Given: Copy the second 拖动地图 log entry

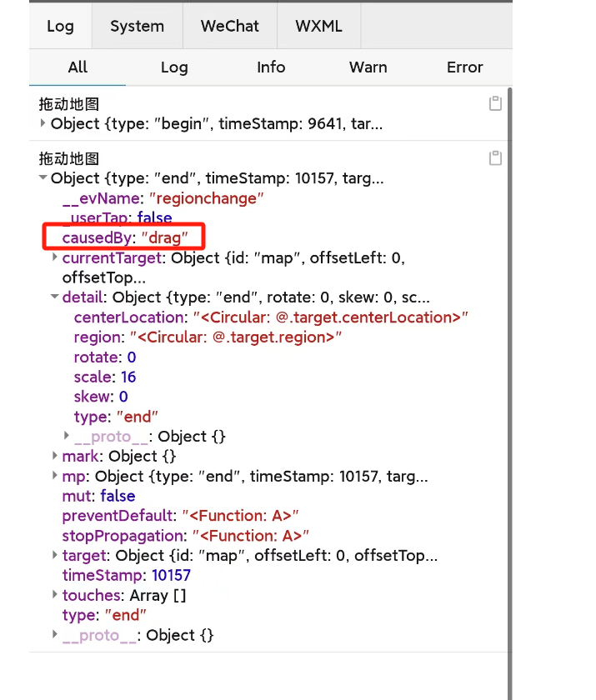Looking at the screenshot, I should click(x=495, y=157).
